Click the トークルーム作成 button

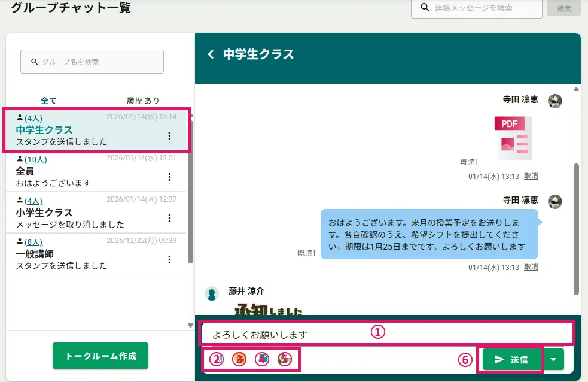pos(100,356)
